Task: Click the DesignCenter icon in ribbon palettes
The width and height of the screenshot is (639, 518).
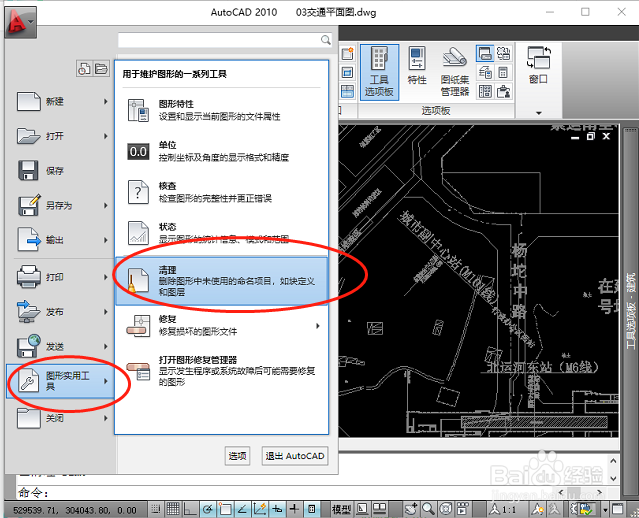Action: coord(485,91)
